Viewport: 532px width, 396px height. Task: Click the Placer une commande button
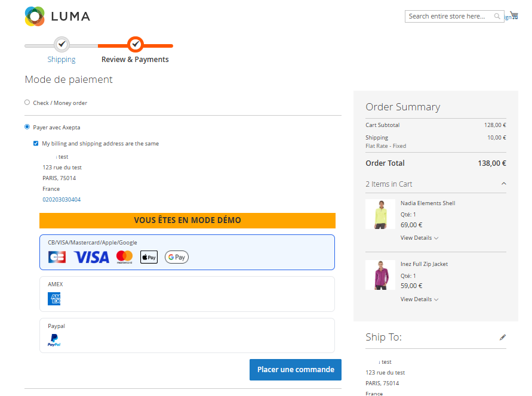[x=295, y=370]
